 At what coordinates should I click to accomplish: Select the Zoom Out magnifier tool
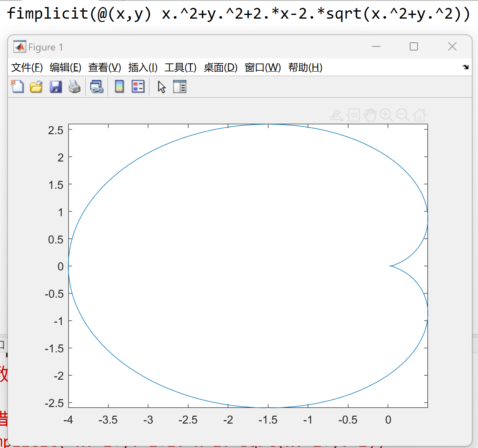coord(403,115)
